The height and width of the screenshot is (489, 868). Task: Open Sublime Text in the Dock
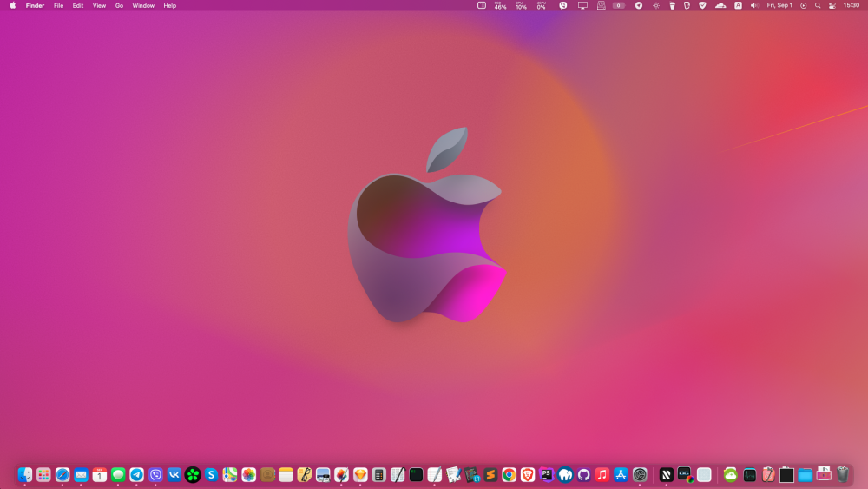click(x=490, y=474)
